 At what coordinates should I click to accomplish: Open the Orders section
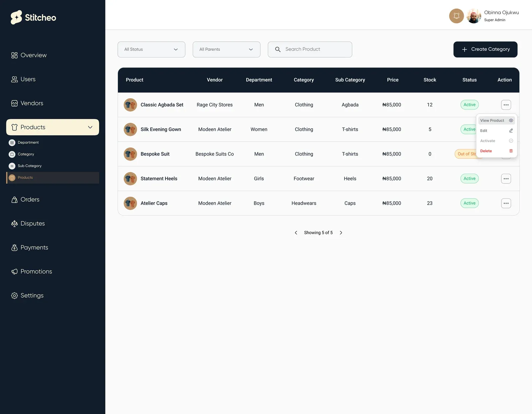pyautogui.click(x=25, y=199)
